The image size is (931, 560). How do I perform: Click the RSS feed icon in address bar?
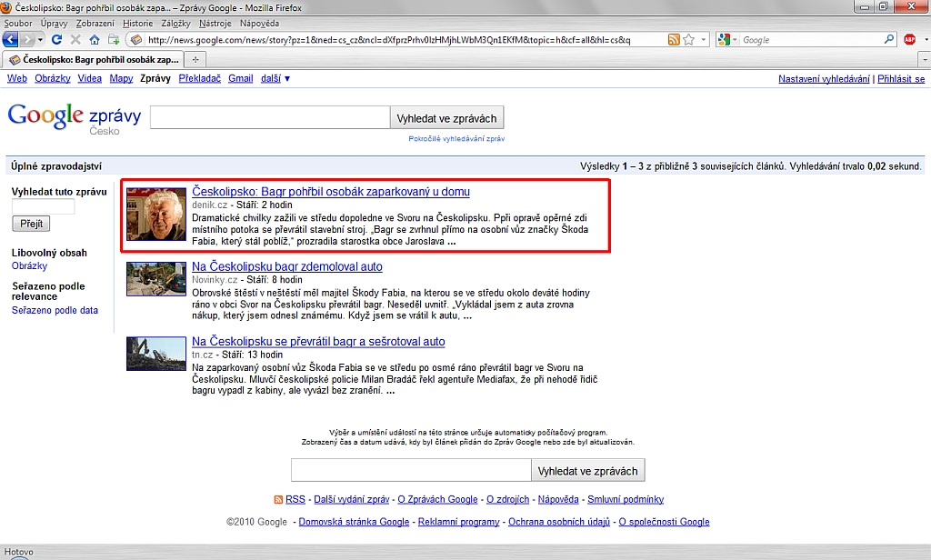point(674,40)
